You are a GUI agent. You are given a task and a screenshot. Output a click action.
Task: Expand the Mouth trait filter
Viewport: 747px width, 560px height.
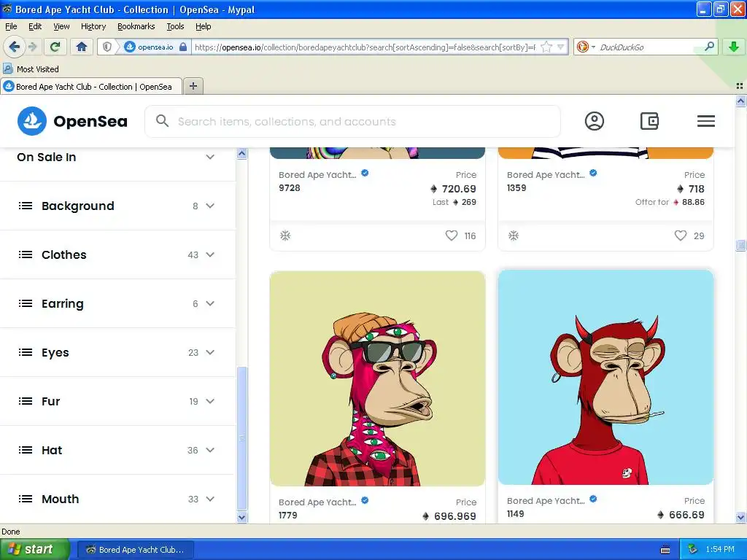117,499
